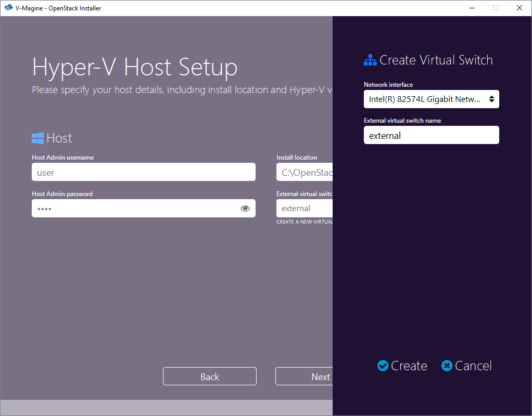Go back with the Back button
This screenshot has width=532, height=416.
210,376
